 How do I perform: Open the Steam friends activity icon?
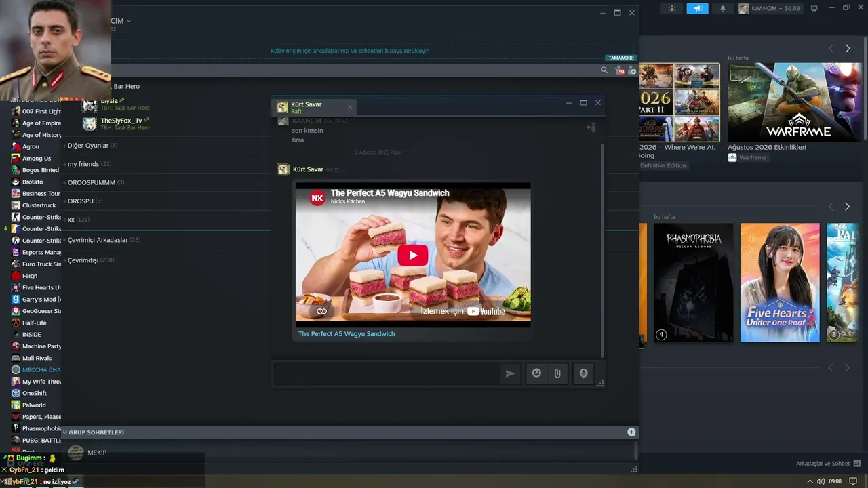click(672, 9)
